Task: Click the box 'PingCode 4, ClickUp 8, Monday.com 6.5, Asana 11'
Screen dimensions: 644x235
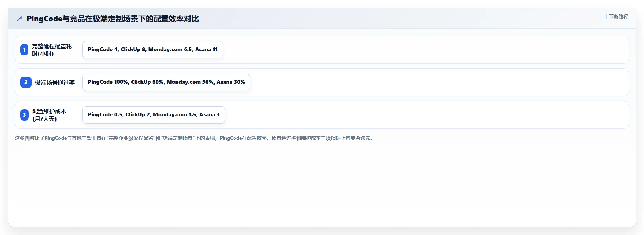Action: coord(153,50)
